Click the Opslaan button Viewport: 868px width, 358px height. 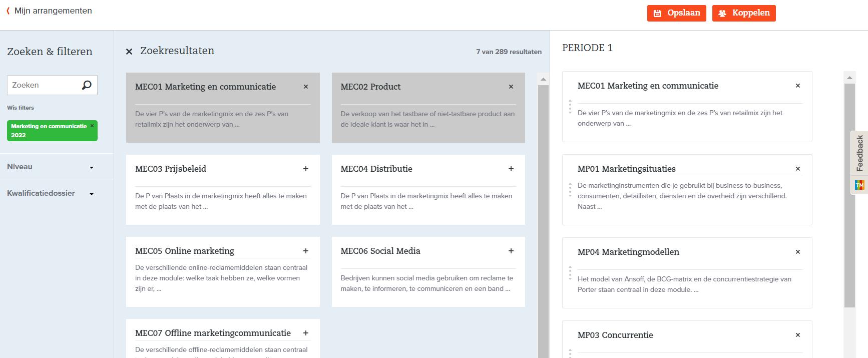(x=676, y=13)
